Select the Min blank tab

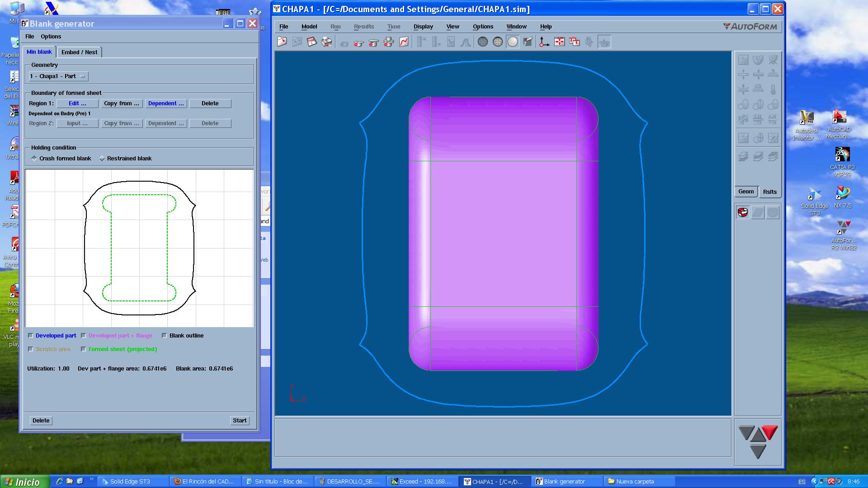click(x=39, y=52)
